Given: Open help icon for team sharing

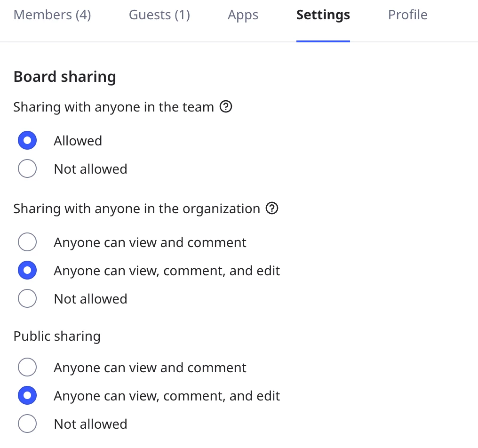Looking at the screenshot, I should click(x=226, y=107).
